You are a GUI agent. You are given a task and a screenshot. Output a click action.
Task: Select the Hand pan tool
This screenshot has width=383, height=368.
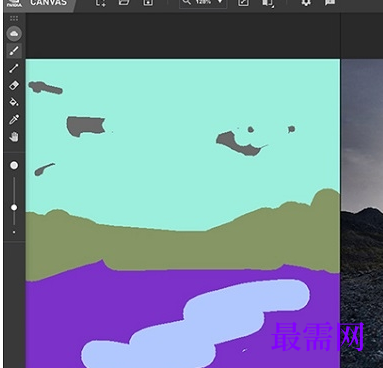[14, 137]
